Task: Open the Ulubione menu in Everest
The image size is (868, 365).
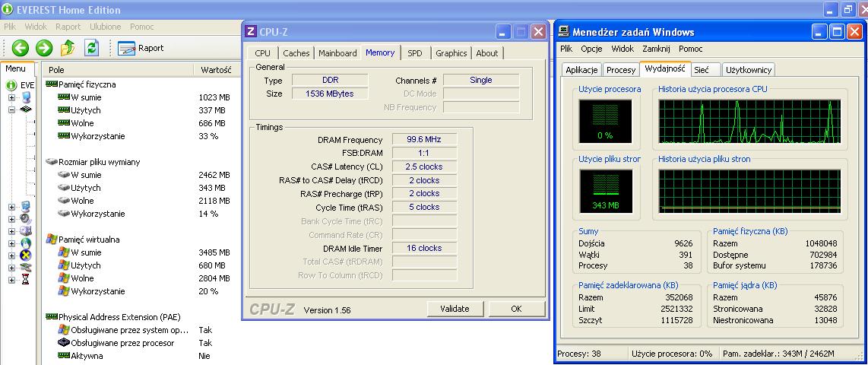Action: coord(105,27)
